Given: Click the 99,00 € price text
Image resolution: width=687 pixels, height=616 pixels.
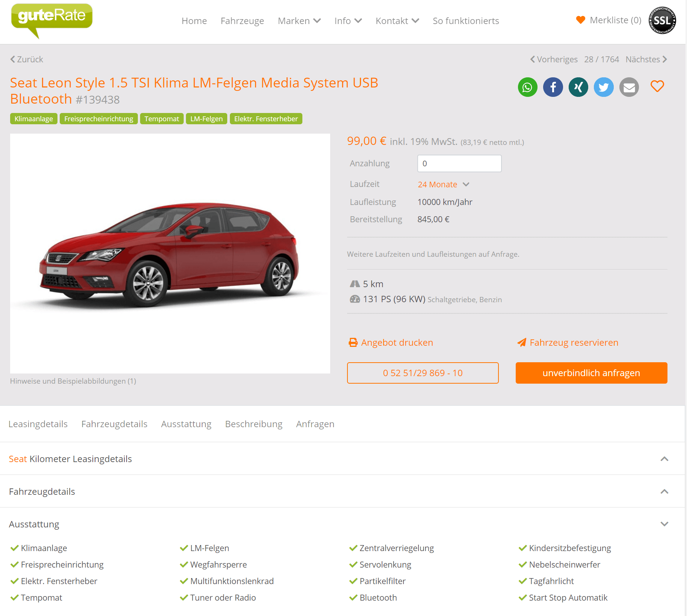Looking at the screenshot, I should click(367, 141).
